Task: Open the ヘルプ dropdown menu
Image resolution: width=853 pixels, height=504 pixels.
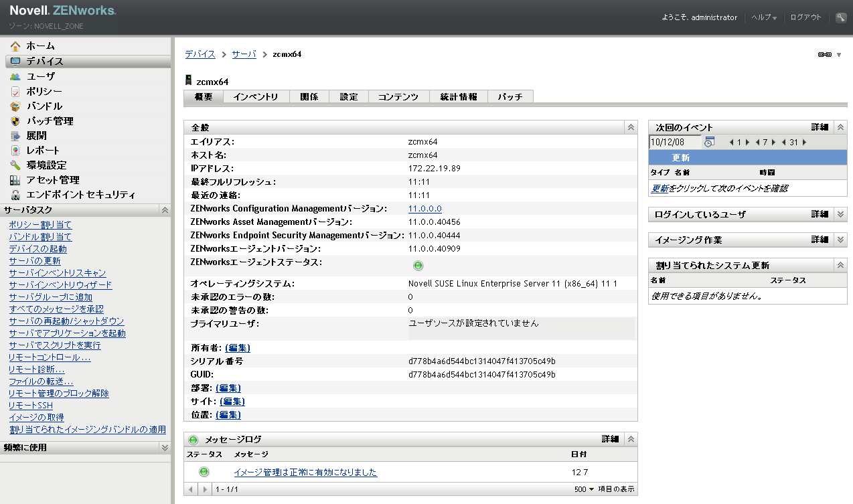Action: [764, 18]
